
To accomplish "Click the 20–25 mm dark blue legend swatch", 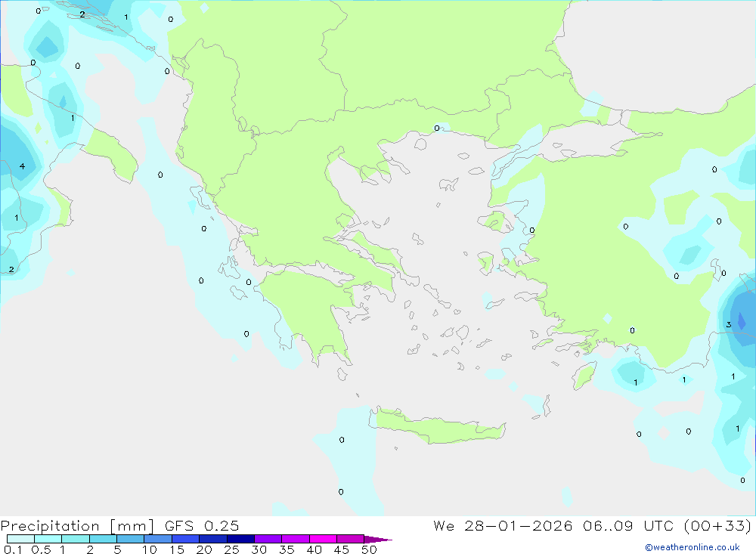I will (213, 539).
